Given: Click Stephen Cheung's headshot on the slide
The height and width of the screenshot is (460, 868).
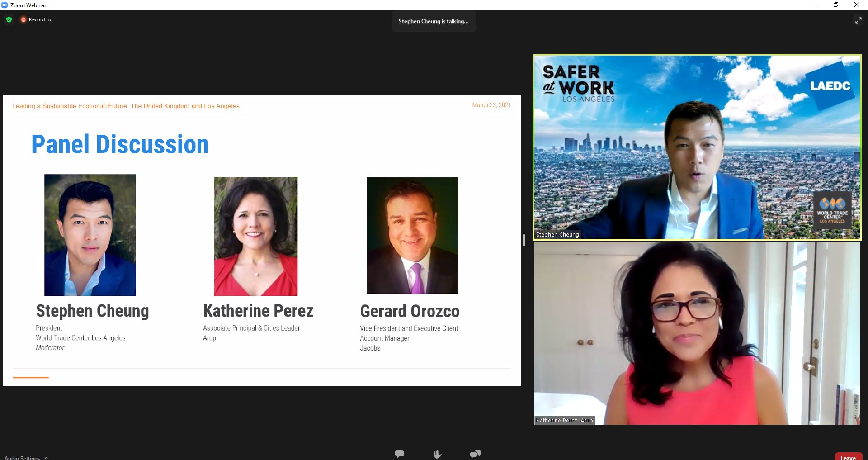Looking at the screenshot, I should (90, 235).
